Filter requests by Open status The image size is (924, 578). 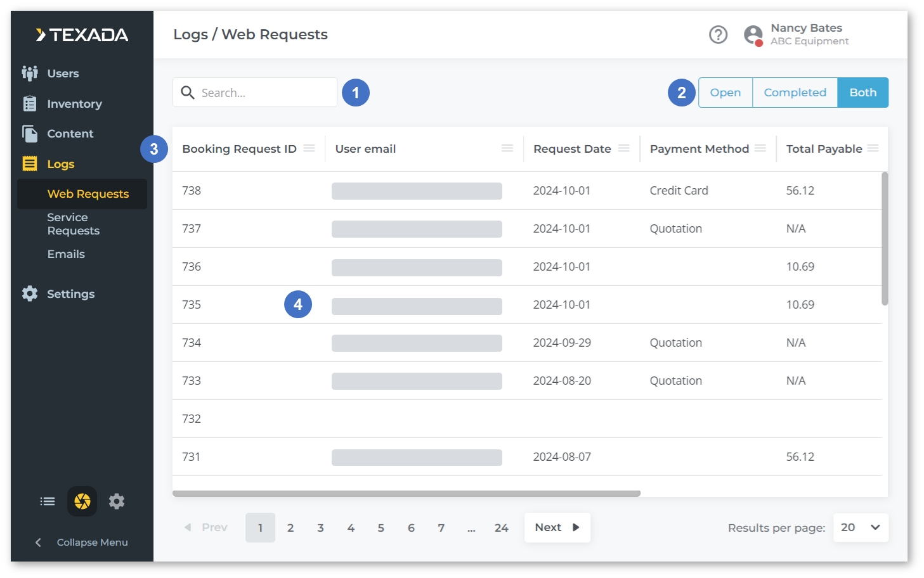pyautogui.click(x=725, y=93)
